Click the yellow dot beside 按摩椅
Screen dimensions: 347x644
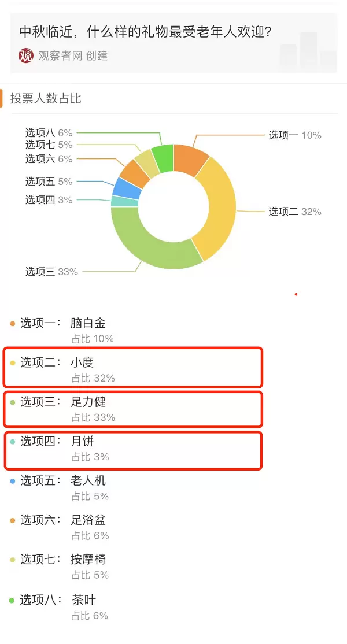tap(13, 560)
